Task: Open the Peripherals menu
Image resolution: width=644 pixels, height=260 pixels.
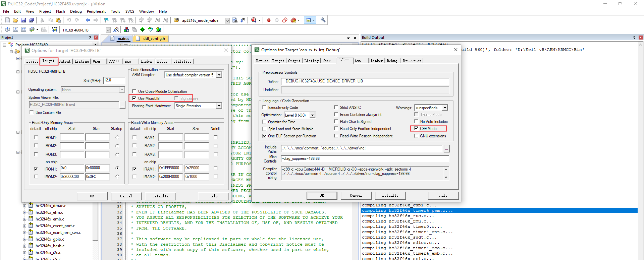Action: tap(96, 11)
